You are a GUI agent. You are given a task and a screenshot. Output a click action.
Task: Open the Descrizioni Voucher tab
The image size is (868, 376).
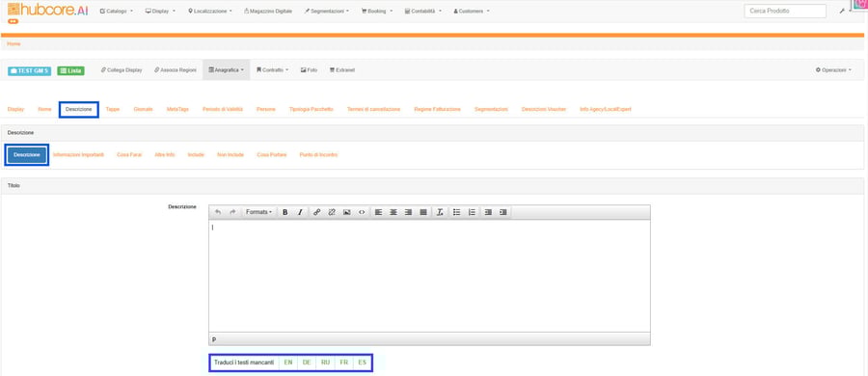[x=544, y=110]
